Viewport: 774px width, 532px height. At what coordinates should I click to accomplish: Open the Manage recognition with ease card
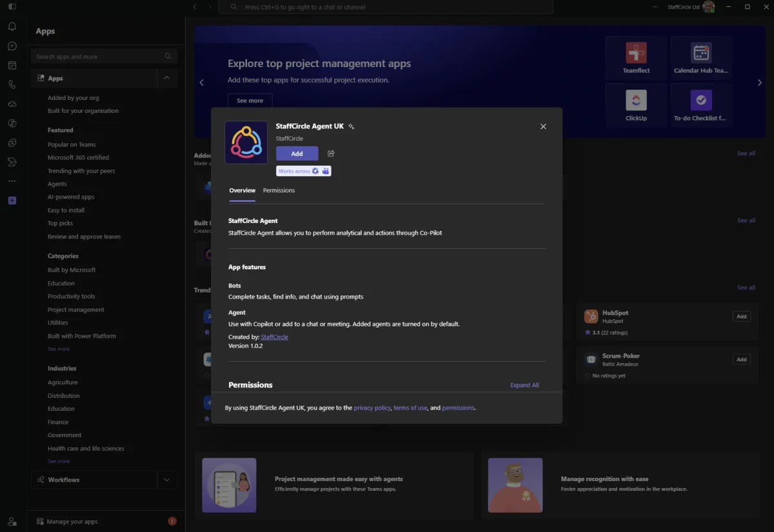[x=621, y=484]
